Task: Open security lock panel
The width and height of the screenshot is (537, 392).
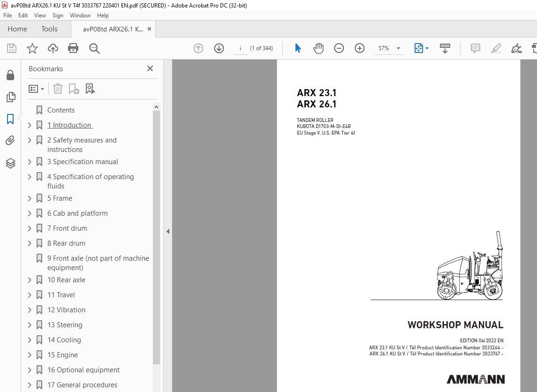Action: point(10,75)
